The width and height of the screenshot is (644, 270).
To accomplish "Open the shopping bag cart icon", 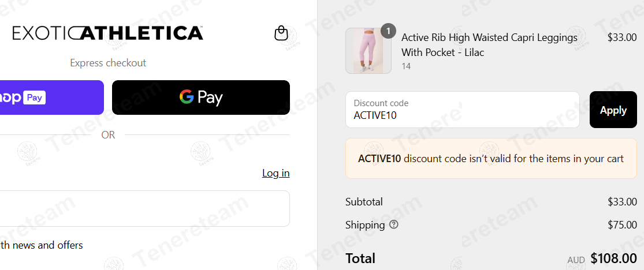I will (281, 33).
